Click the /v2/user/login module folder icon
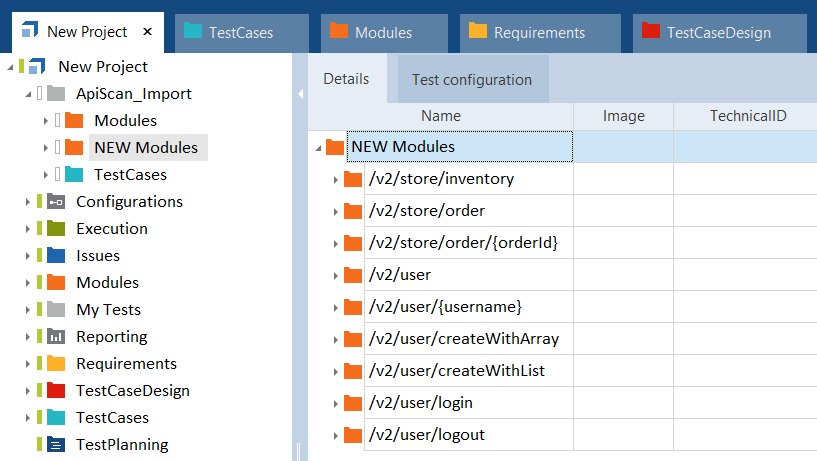The image size is (817, 461). (352, 403)
